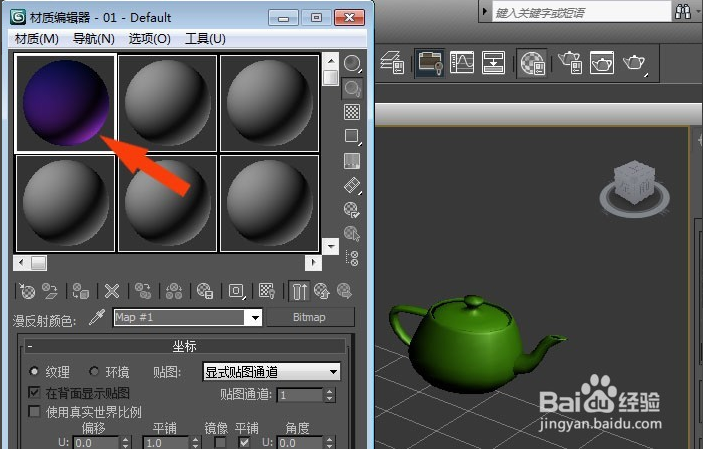This screenshot has height=449, width=703.
Task: Open Material/Map Navigator icon
Action: pos(352,258)
